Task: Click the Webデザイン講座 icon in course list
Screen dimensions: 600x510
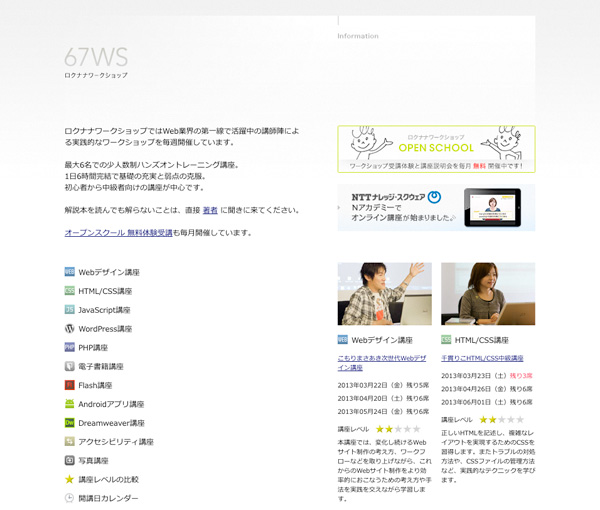Action: pyautogui.click(x=70, y=272)
